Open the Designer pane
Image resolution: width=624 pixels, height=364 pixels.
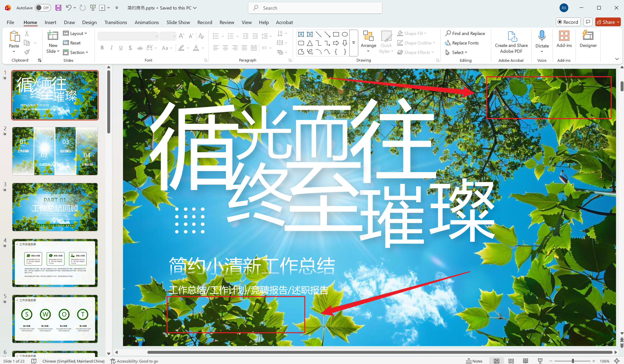pyautogui.click(x=588, y=40)
